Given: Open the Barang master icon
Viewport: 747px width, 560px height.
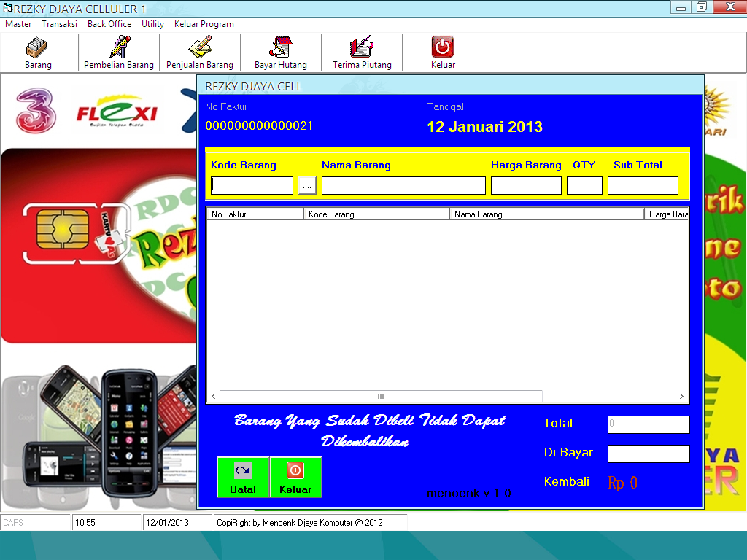Looking at the screenshot, I should click(x=37, y=51).
